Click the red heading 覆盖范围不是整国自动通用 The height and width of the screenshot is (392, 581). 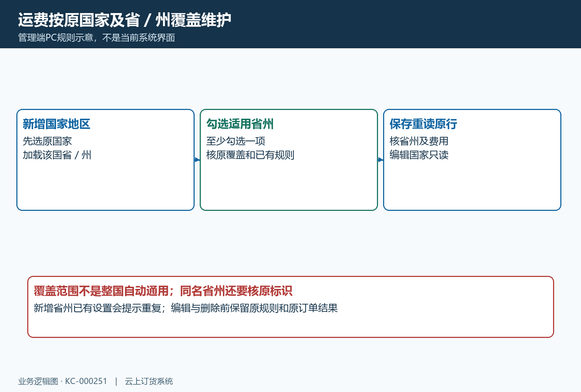pyautogui.click(x=101, y=291)
